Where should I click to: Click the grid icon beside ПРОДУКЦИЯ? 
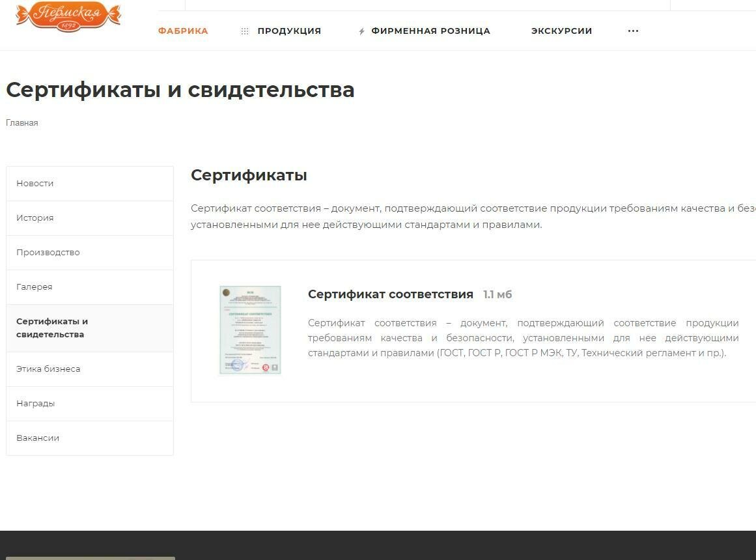pyautogui.click(x=245, y=31)
